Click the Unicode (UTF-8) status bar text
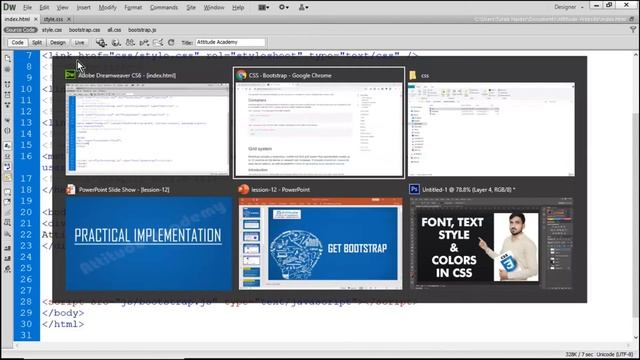 click(616, 354)
